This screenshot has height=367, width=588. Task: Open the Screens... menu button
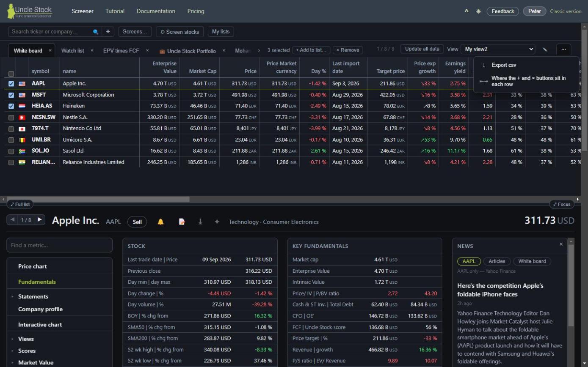135,32
